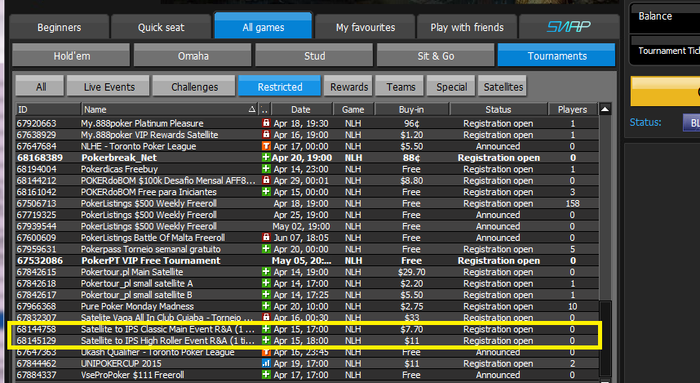Viewport: 700px width, 383px height.
Task: Switch to the Beginners tab
Action: pos(59,27)
